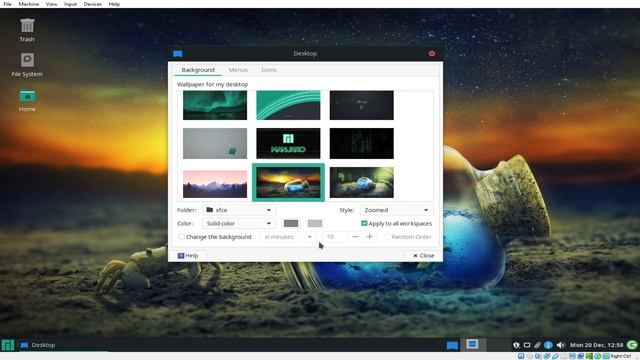Click the network tray icon
The image size is (640, 360).
tap(527, 345)
